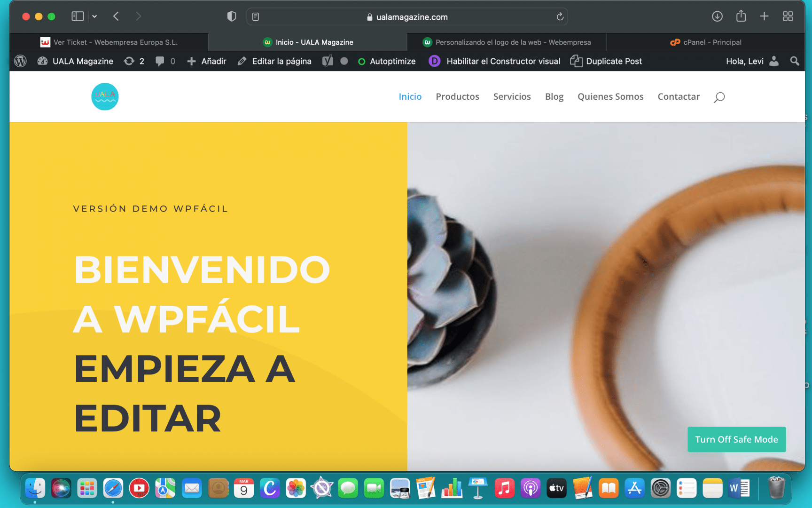The image size is (812, 508).
Task: Go forward to the next page
Action: [x=138, y=16]
